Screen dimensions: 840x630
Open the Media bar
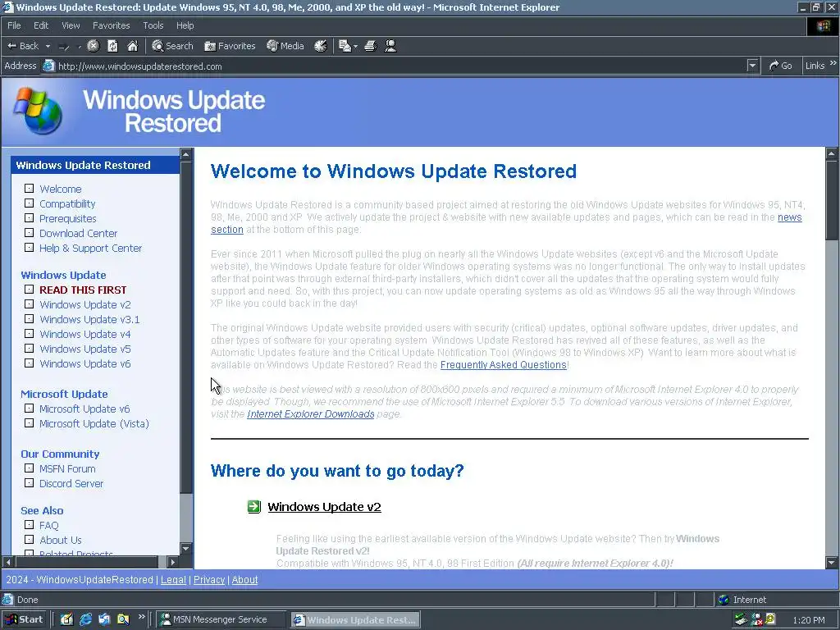pos(285,46)
